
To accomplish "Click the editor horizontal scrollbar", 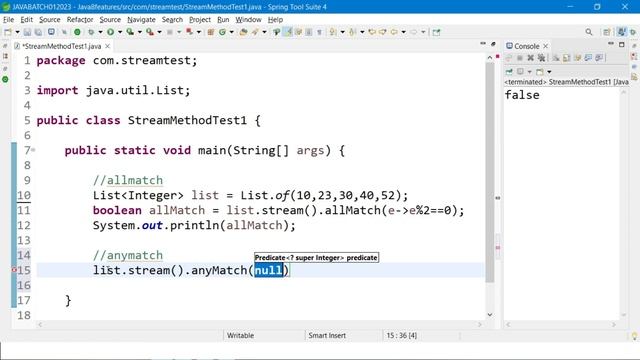I will pyautogui.click(x=260, y=324).
